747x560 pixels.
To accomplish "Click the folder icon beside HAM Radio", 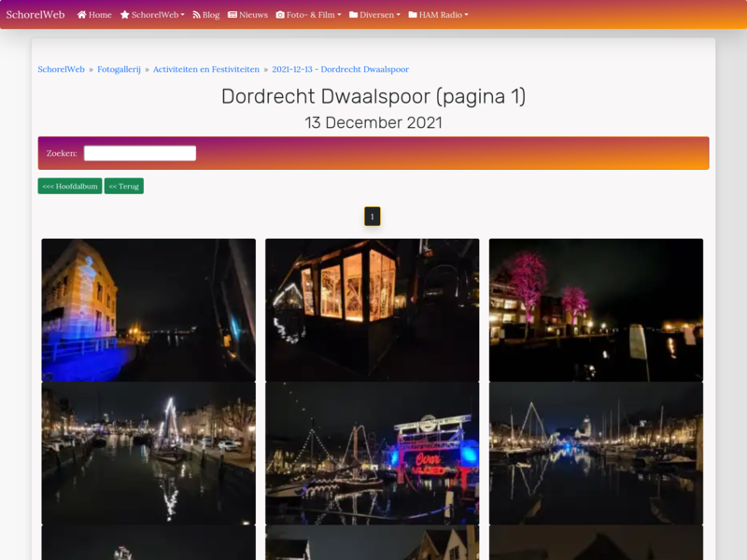I will pos(413,15).
